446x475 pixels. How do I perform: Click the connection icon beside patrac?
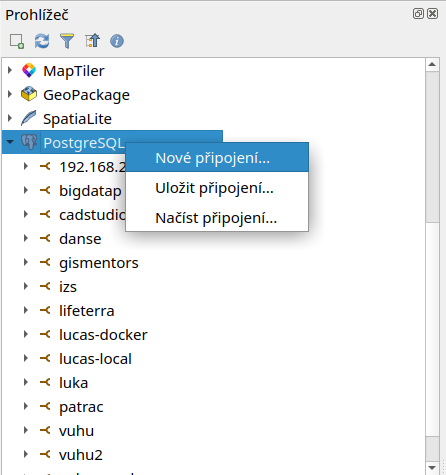[x=45, y=406]
